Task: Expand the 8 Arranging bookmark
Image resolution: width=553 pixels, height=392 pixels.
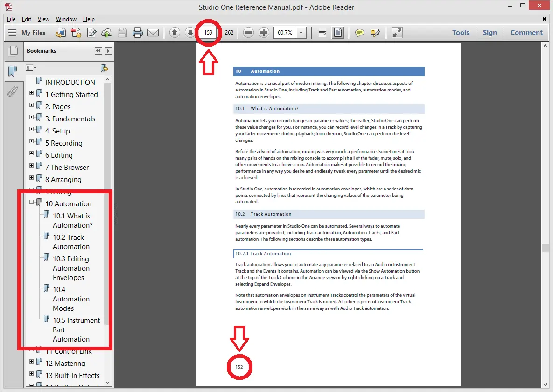Action: (x=31, y=178)
